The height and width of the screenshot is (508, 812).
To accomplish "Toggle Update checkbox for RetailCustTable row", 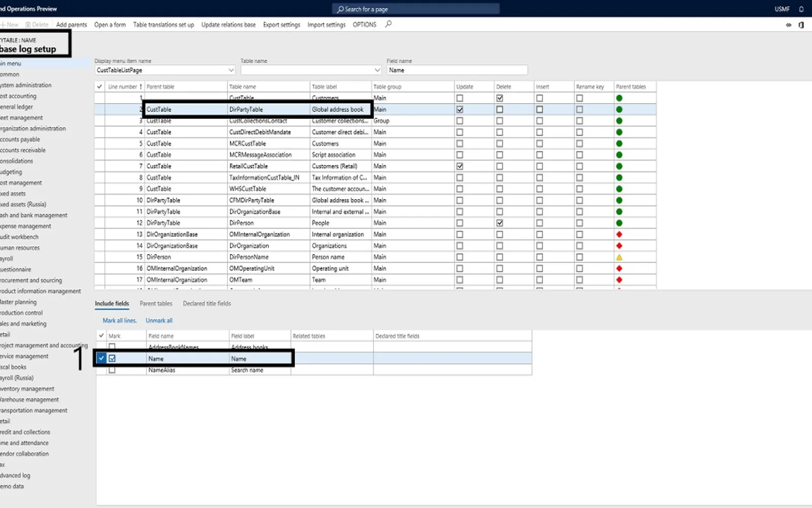I will point(460,166).
